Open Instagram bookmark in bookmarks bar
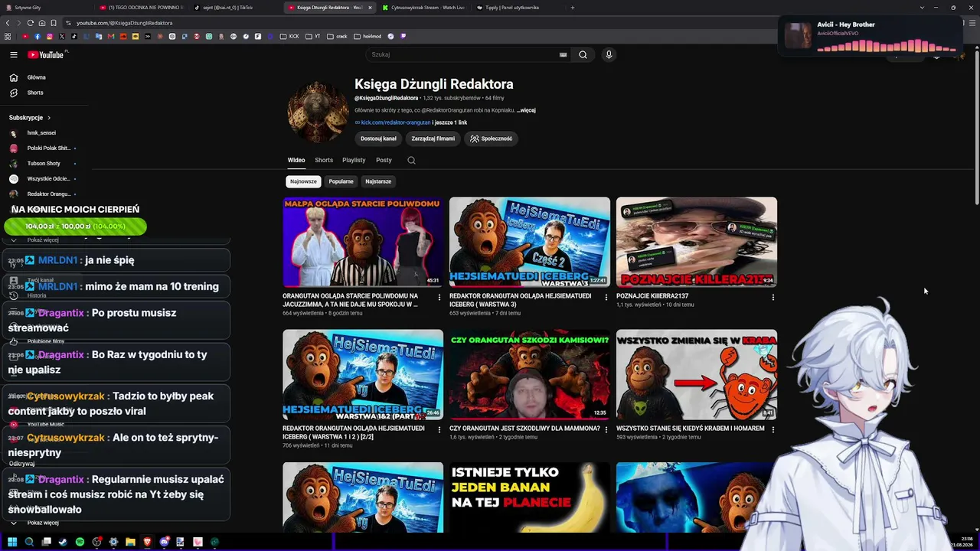 (x=50, y=36)
